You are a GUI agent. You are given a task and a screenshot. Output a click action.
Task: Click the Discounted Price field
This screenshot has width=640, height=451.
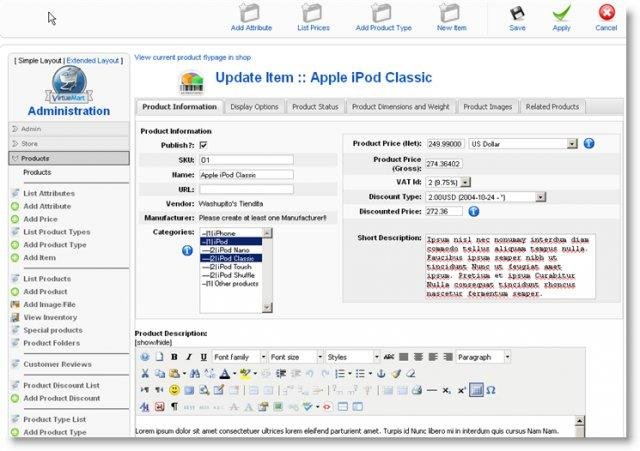(444, 211)
